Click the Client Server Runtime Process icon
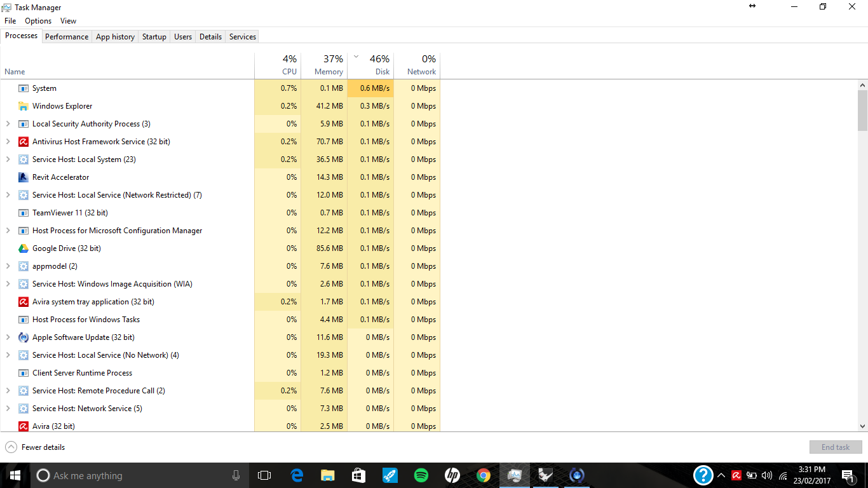The width and height of the screenshot is (868, 488). click(x=24, y=373)
